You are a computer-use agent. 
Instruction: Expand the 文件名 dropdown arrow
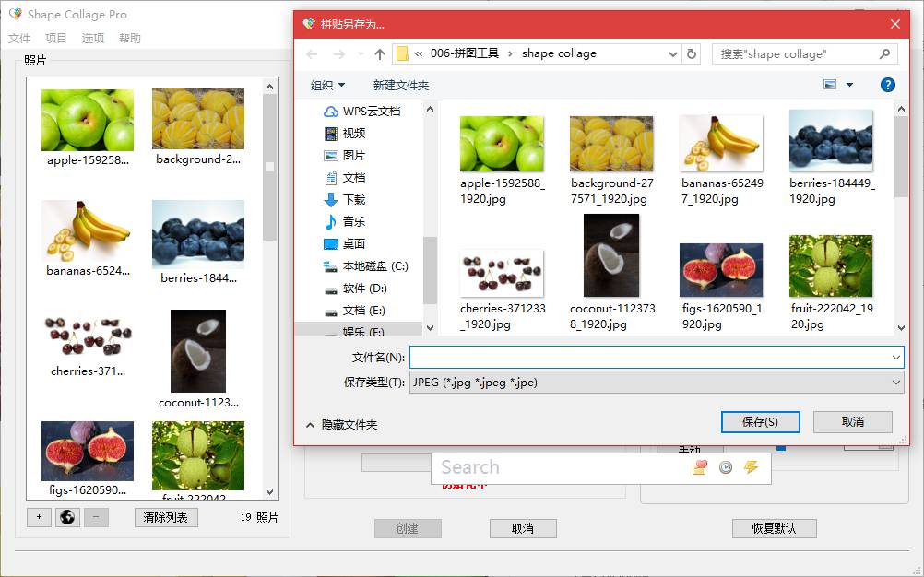895,358
